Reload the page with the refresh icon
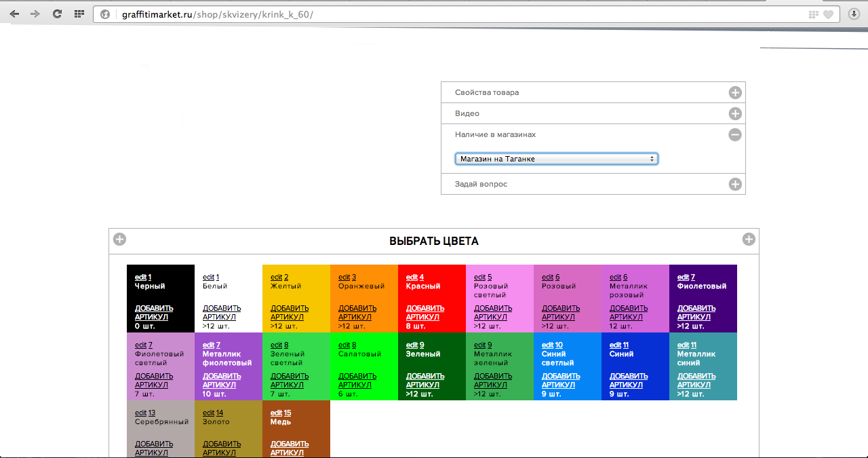Image resolution: width=868 pixels, height=458 pixels. pos(57,14)
